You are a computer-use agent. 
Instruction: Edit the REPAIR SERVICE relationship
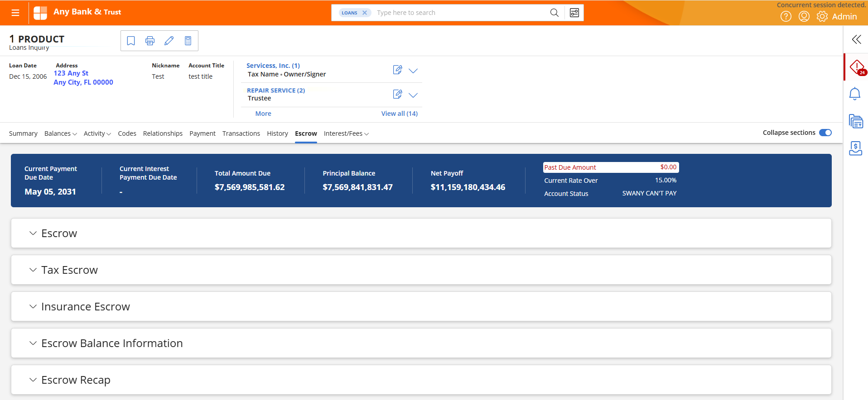tap(397, 94)
